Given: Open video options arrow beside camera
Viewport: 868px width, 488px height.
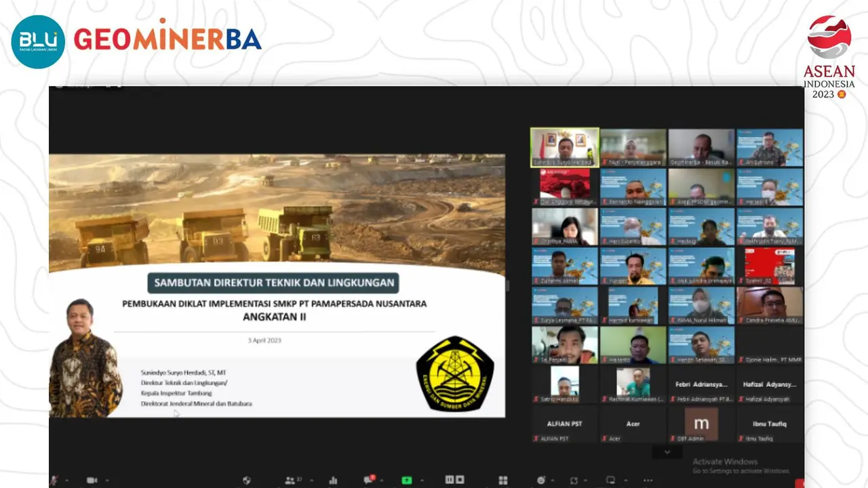Looking at the screenshot, I should click(x=106, y=480).
